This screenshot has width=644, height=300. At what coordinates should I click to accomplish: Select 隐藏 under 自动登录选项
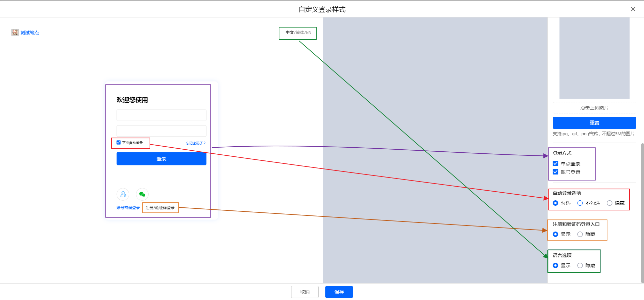pyautogui.click(x=609, y=203)
